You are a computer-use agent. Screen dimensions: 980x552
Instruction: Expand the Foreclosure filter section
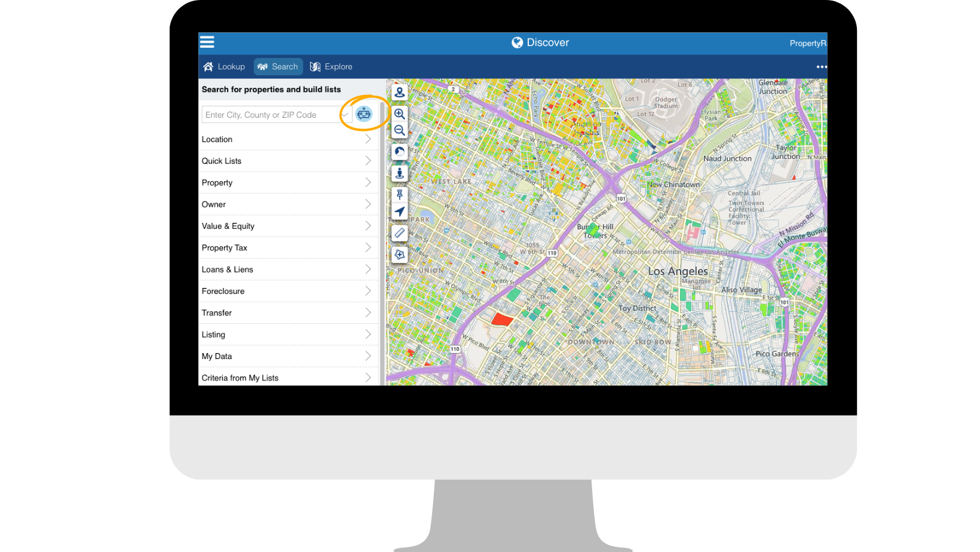point(288,291)
